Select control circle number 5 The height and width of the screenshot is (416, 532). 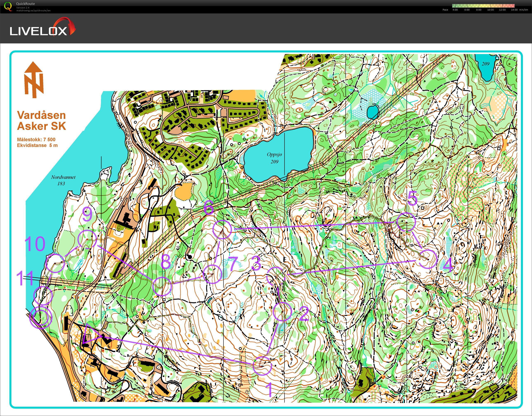[406, 222]
